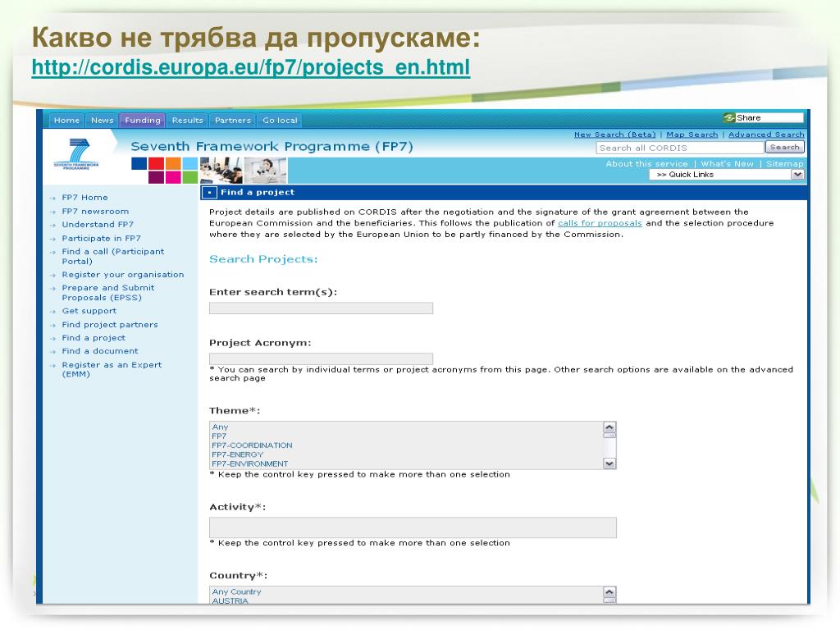Open the cordis.europa.eu/fp7/projects_en.html link
This screenshot has width=840, height=630.
[x=251, y=67]
